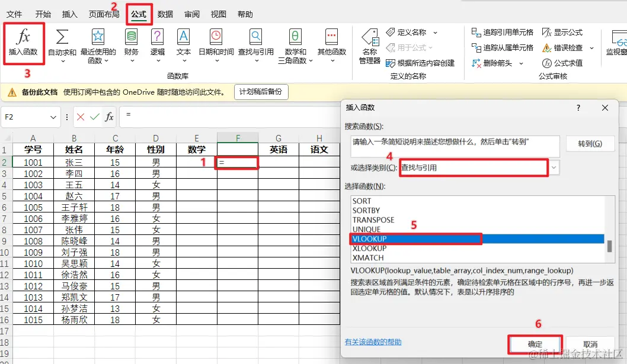Switch to the Data (数据) tab
The width and height of the screenshot is (627, 364).
pos(165,14)
